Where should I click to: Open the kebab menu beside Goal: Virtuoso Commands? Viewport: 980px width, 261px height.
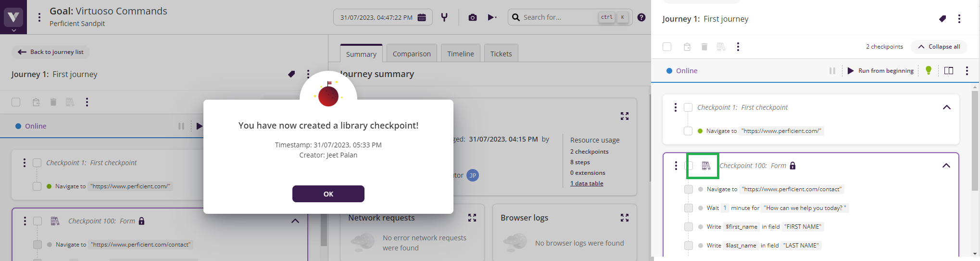tap(39, 17)
